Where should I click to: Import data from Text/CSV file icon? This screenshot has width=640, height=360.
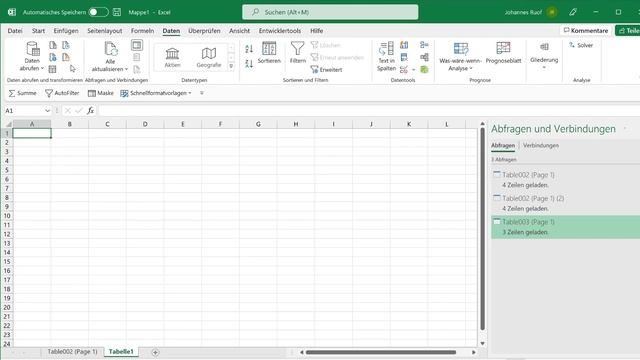[x=53, y=45]
